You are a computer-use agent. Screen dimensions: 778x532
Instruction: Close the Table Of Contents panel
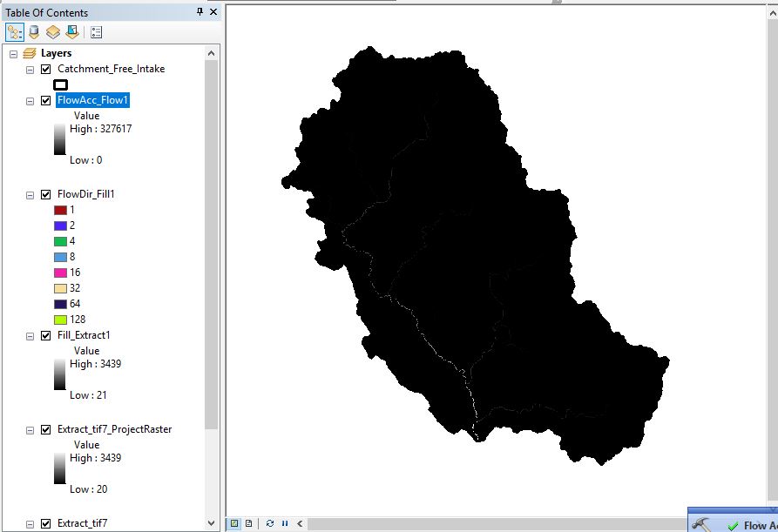(x=213, y=11)
